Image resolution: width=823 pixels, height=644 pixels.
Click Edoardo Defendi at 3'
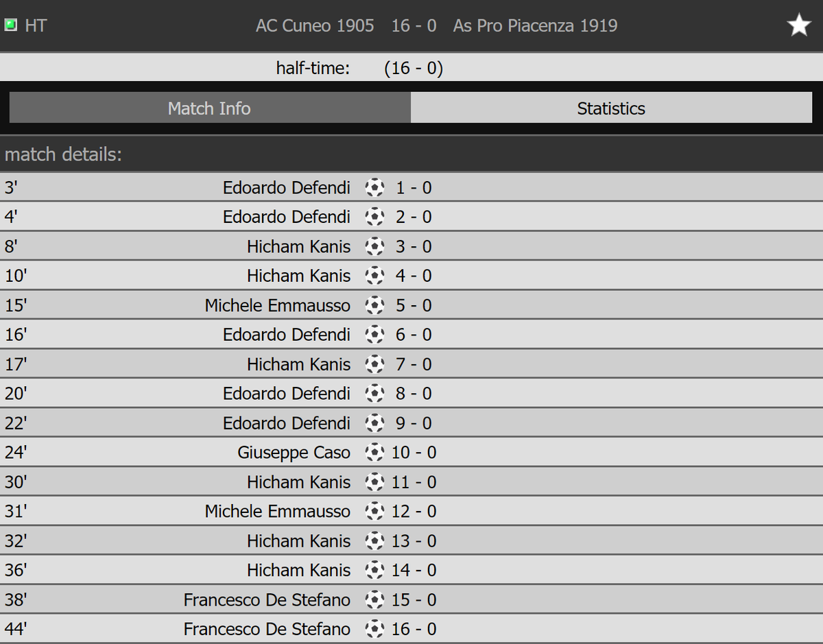pos(286,187)
